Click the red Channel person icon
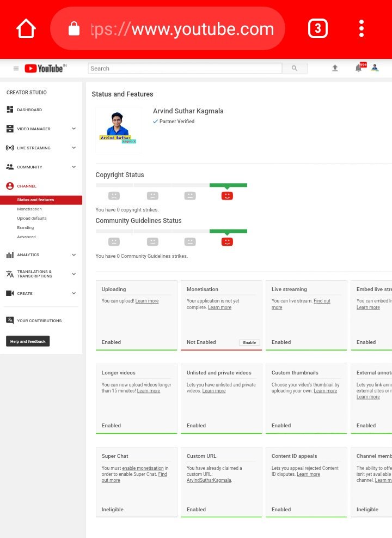The width and height of the screenshot is (392, 538). pos(10,186)
